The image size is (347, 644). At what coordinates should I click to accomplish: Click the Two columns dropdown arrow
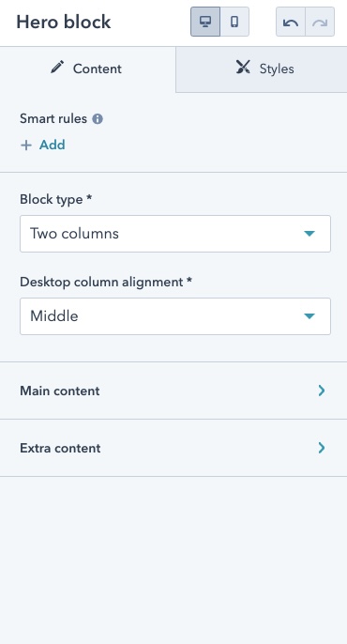(x=309, y=234)
